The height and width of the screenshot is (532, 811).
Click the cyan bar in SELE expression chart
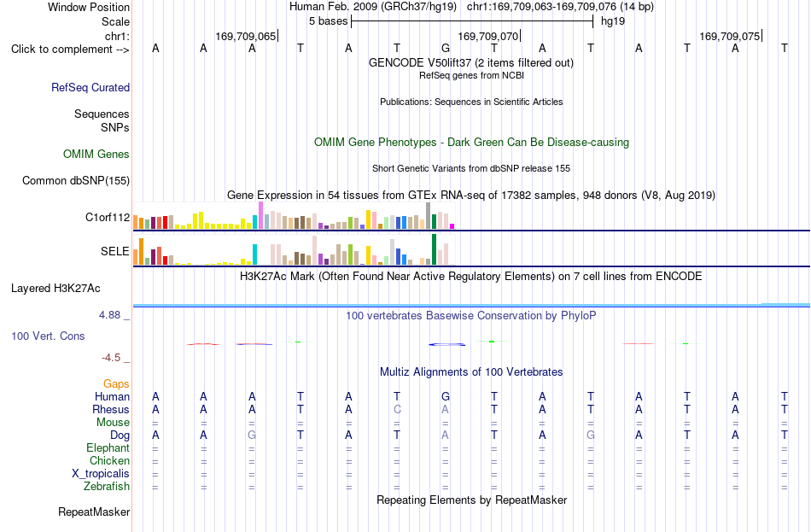(254, 254)
